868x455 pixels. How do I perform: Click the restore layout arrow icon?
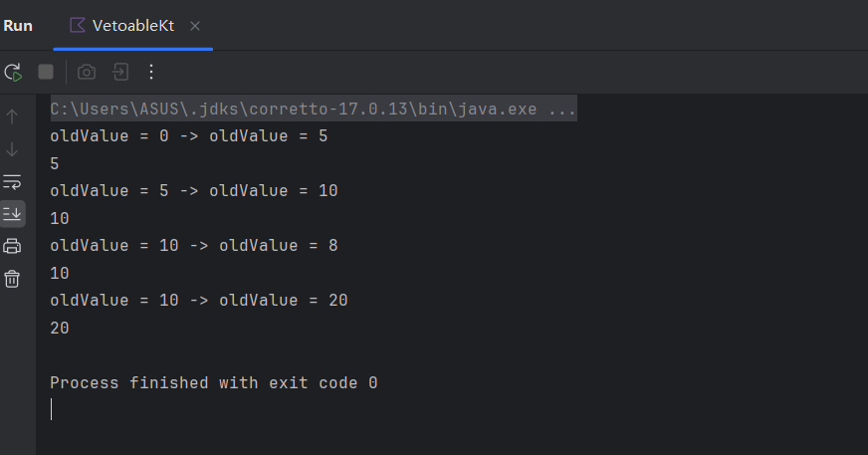tap(120, 72)
